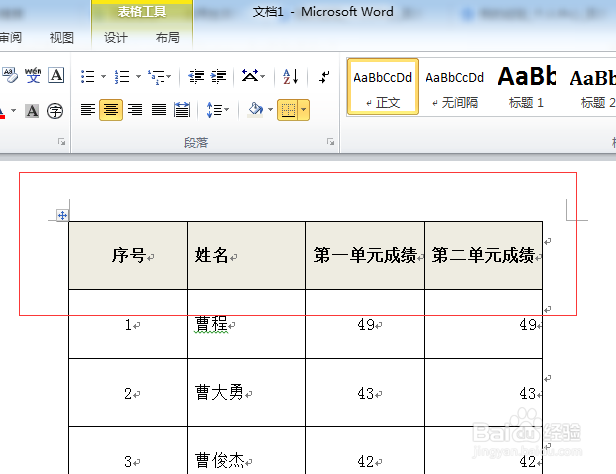Toggle Character Shading icon
Image resolution: width=616 pixels, height=474 pixels.
click(x=32, y=111)
